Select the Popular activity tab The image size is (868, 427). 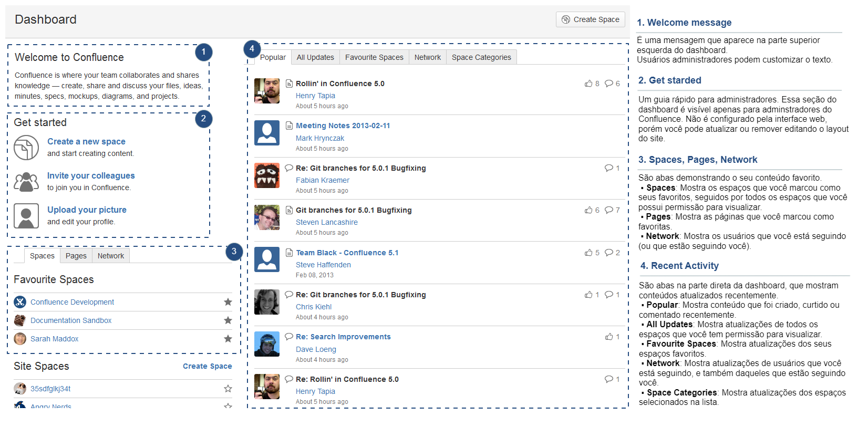[273, 57]
